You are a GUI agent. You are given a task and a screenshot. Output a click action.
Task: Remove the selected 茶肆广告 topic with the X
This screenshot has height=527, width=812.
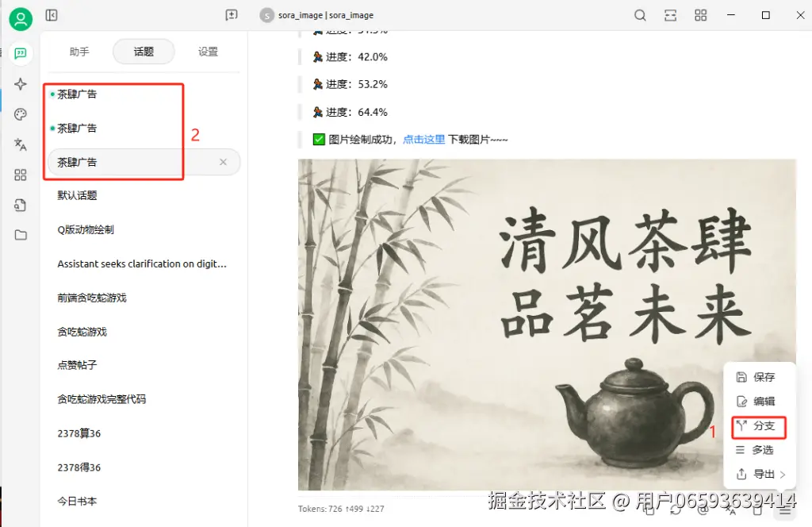point(223,162)
